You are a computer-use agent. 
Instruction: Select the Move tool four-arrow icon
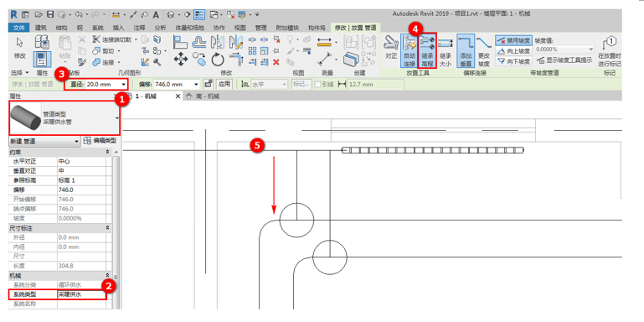(181, 60)
